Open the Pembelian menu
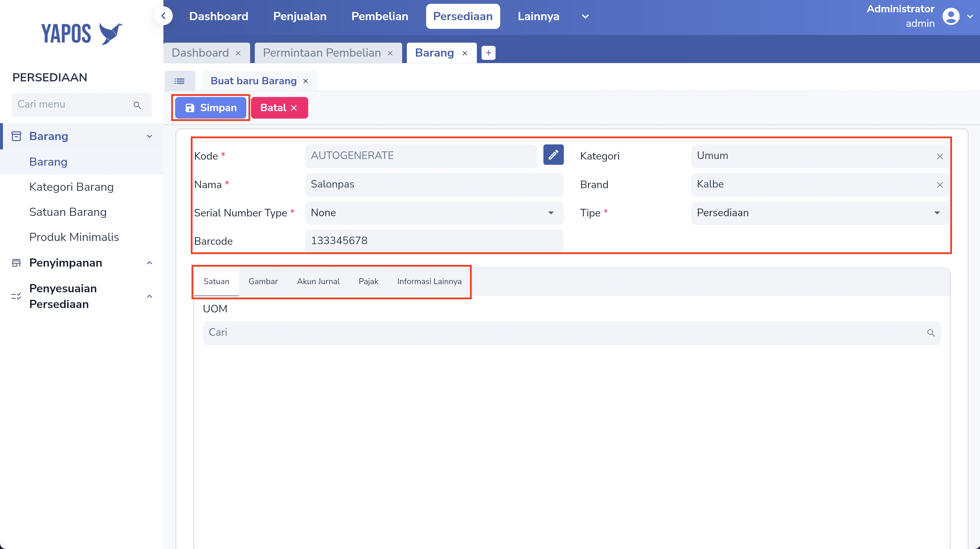 380,16
